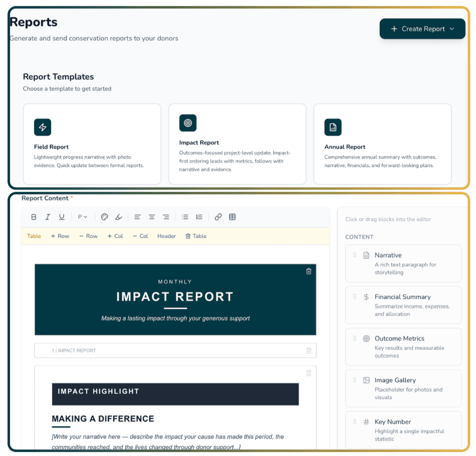Click the Key Number hash icon
The image size is (476, 456).
pos(366,421)
